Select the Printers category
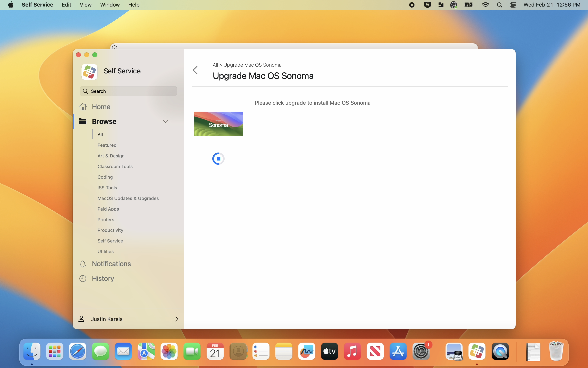 click(106, 220)
